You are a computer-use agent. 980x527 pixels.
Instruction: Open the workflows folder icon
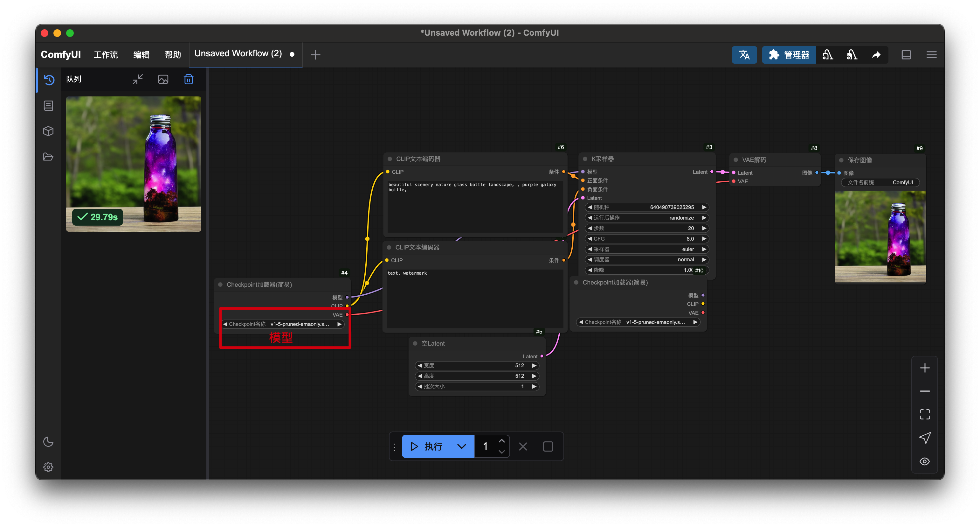[x=48, y=157]
